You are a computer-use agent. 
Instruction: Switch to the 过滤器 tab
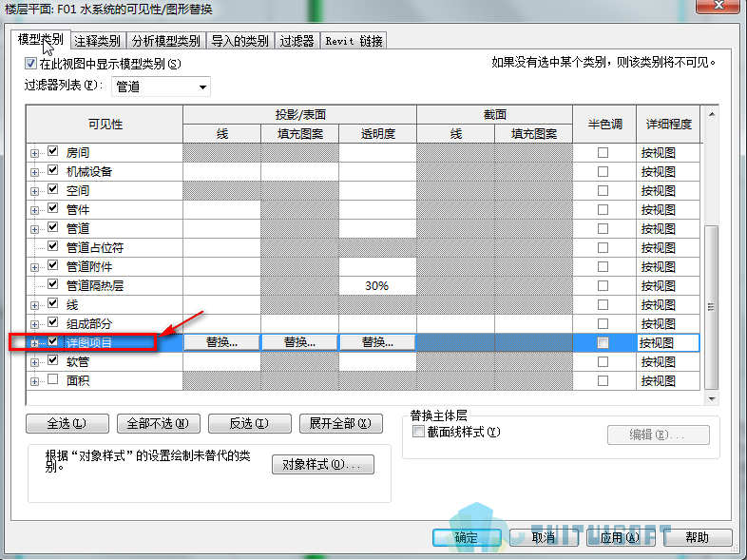click(x=297, y=41)
